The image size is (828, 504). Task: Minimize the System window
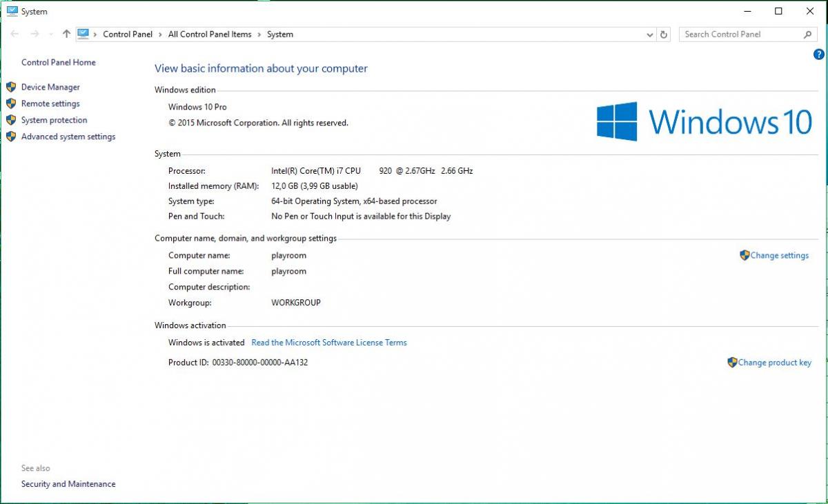[x=747, y=11]
